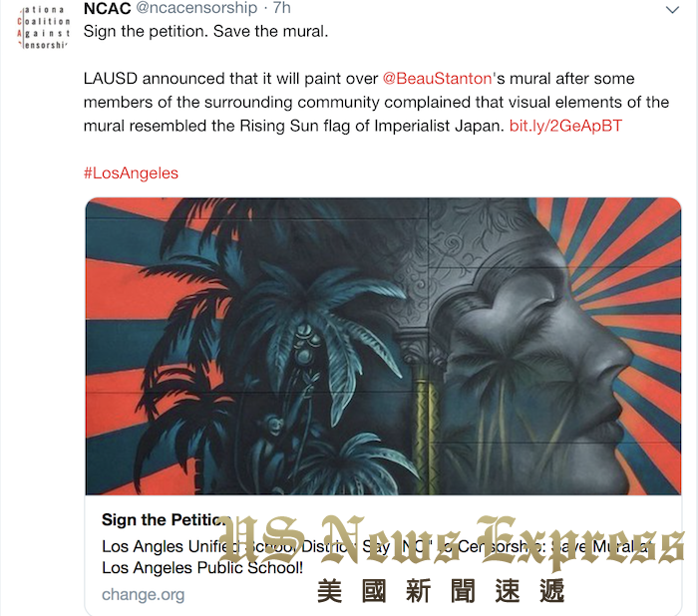Open the change.org source link
Image resolution: width=698 pixels, height=616 pixels.
143,594
